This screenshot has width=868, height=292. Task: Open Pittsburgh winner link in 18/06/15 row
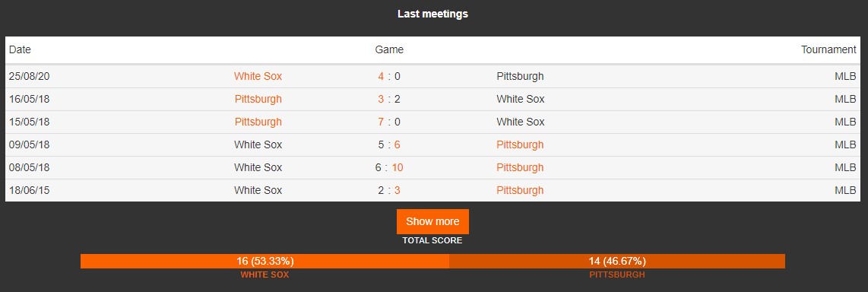click(x=521, y=190)
